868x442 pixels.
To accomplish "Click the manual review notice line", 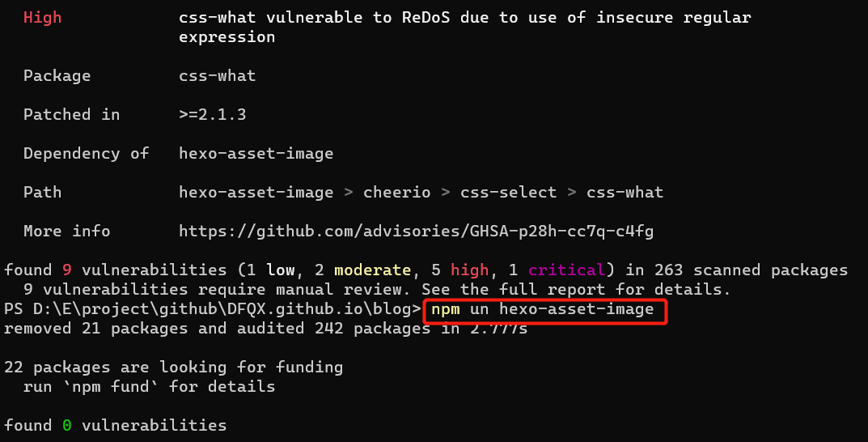I will pos(376,289).
